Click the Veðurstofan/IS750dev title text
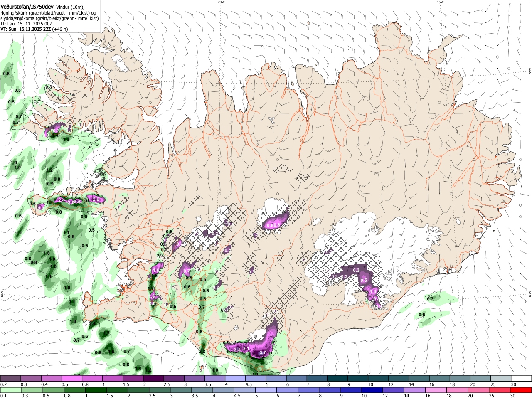532x399 pixels. pyautogui.click(x=27, y=7)
